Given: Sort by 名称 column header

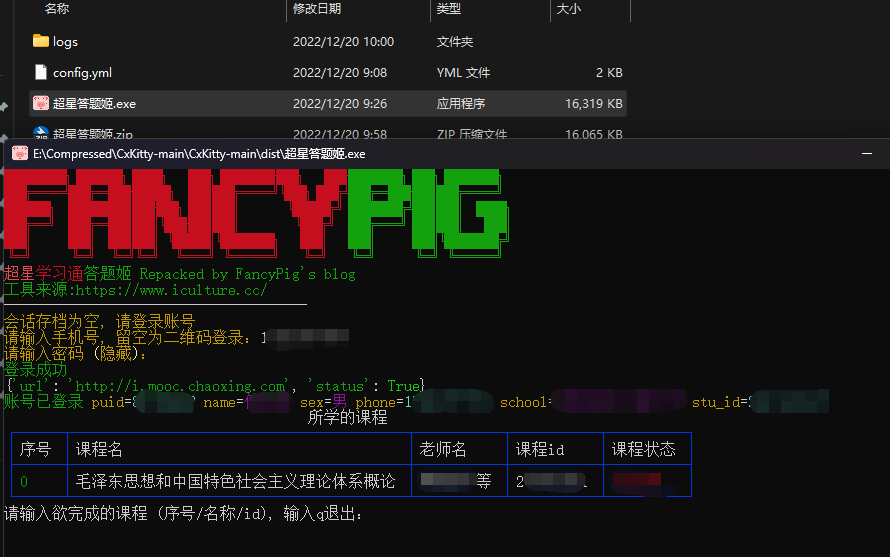Looking at the screenshot, I should tap(57, 9).
